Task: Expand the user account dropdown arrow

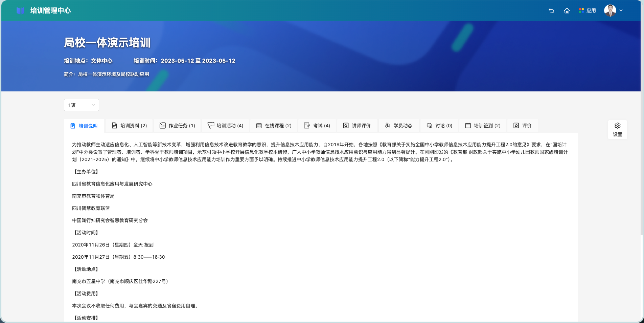Action: (621, 10)
